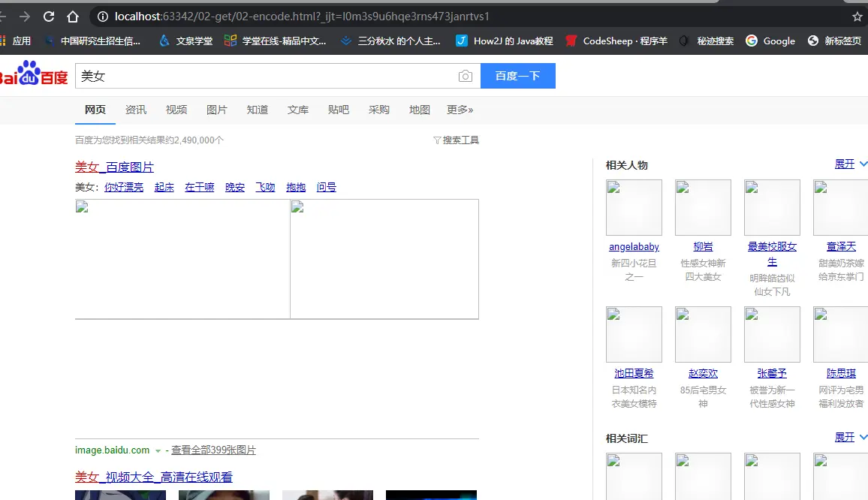Screen dimensions: 868x500
Task: Open 中国研究生招生信息 bookmark
Action: (x=93, y=41)
